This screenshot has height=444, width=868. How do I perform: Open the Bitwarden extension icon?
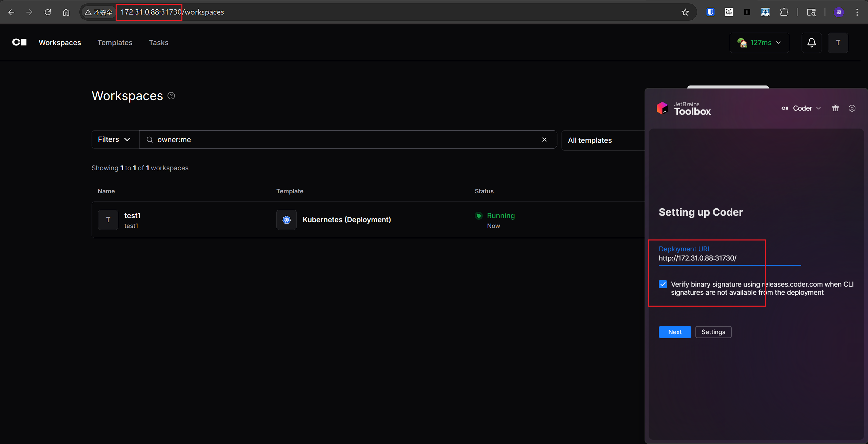(710, 12)
